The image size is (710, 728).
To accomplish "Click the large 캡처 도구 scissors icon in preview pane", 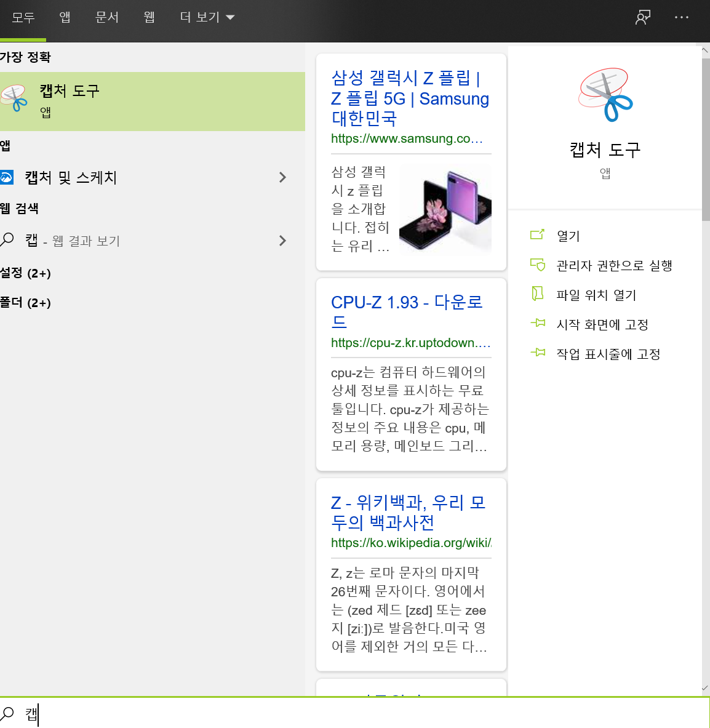I will coord(605,95).
